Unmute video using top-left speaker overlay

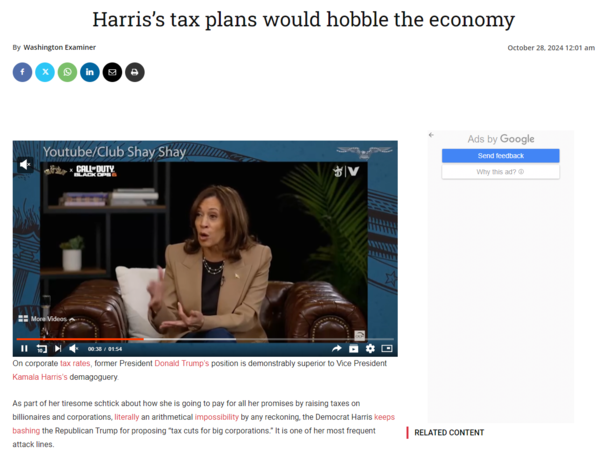tap(24, 165)
